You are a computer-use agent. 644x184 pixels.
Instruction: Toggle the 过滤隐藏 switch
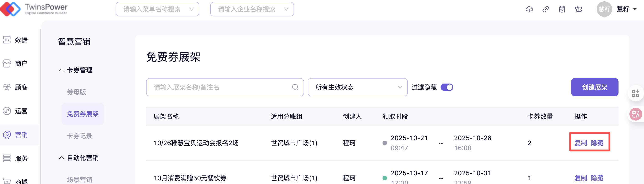(x=446, y=87)
